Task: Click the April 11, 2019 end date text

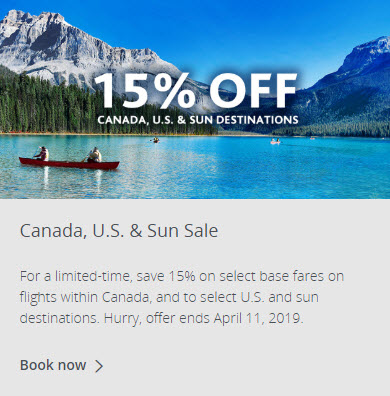Action: click(x=258, y=318)
